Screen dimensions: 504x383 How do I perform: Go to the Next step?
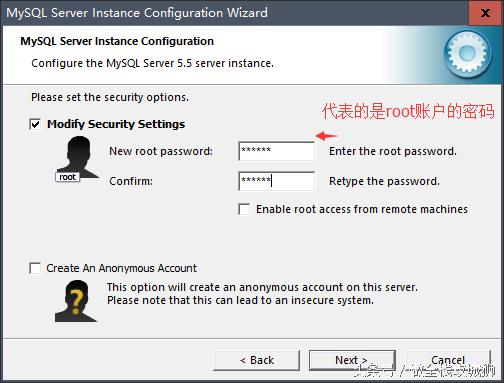pos(352,360)
